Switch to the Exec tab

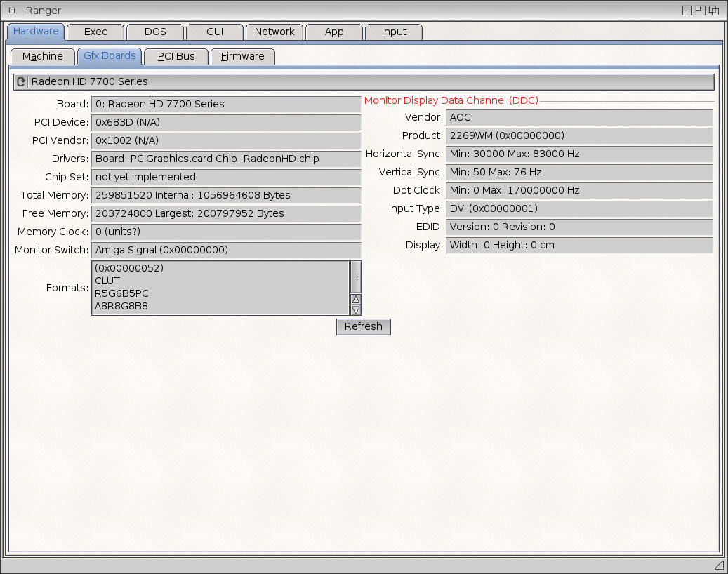[95, 32]
